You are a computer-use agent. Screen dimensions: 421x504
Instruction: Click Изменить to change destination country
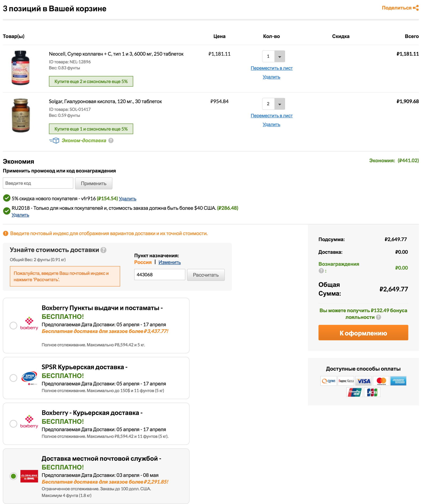point(169,262)
